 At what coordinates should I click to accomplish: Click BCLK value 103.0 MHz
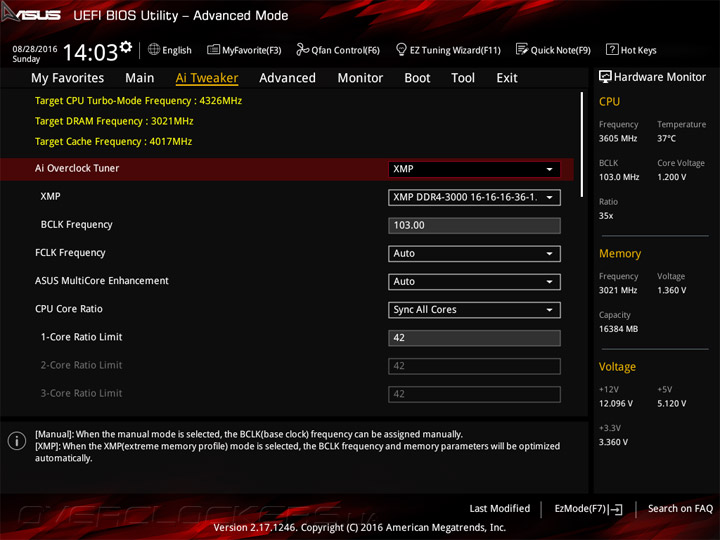[619, 177]
